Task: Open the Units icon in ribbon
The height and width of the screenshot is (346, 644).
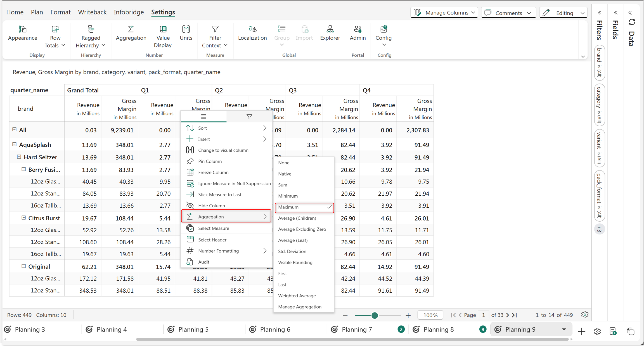Action: pyautogui.click(x=186, y=33)
